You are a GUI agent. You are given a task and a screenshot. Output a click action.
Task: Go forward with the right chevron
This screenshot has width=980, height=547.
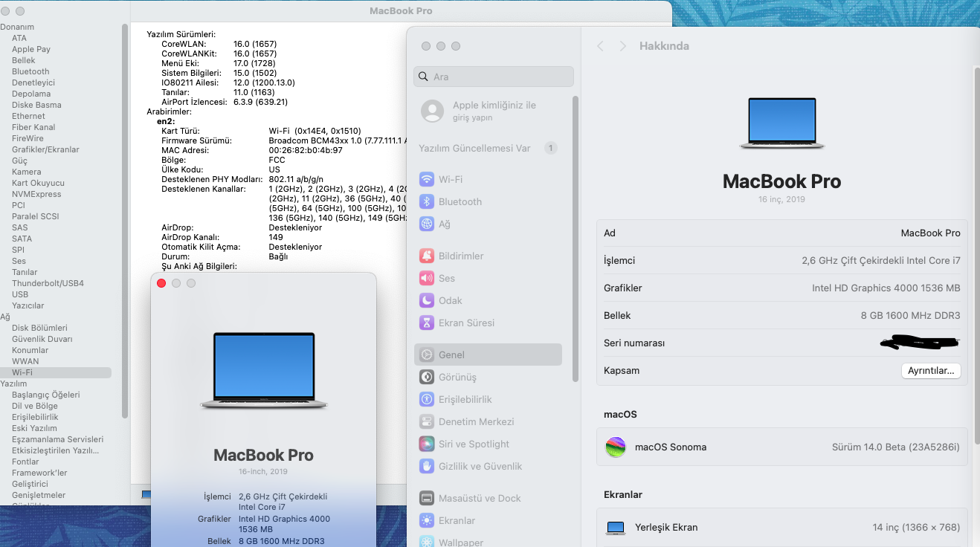point(622,46)
